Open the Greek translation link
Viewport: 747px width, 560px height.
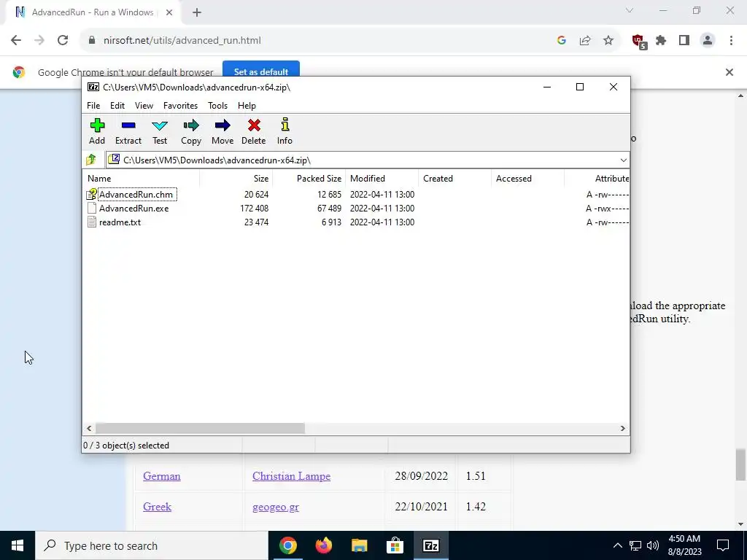point(158,507)
